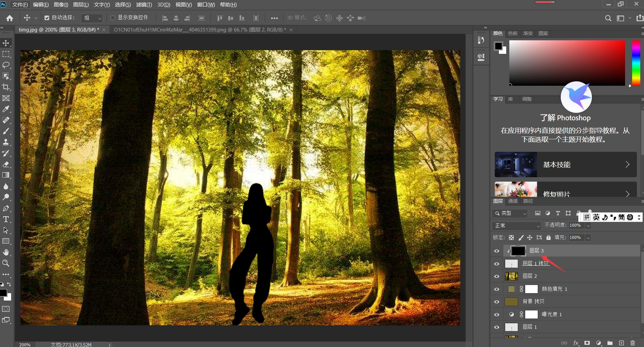
Task: Choose the Horizontal Type tool
Action: pos(6,219)
